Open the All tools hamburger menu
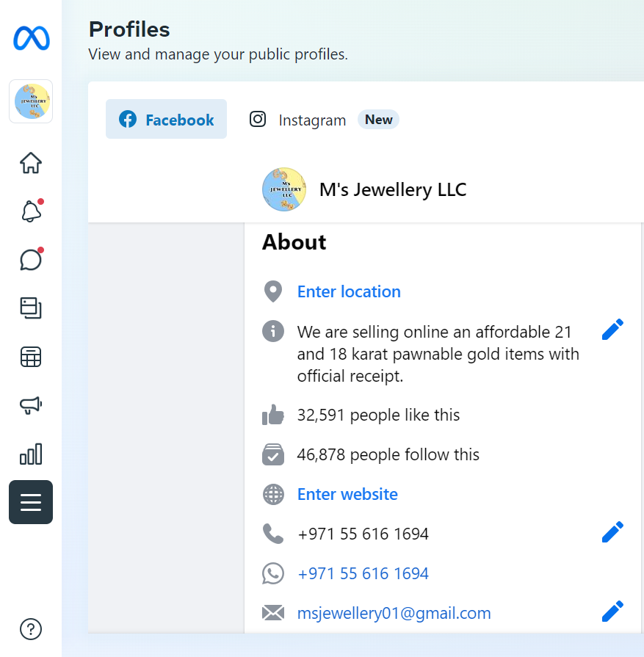This screenshot has width=644, height=657. pyautogui.click(x=31, y=502)
